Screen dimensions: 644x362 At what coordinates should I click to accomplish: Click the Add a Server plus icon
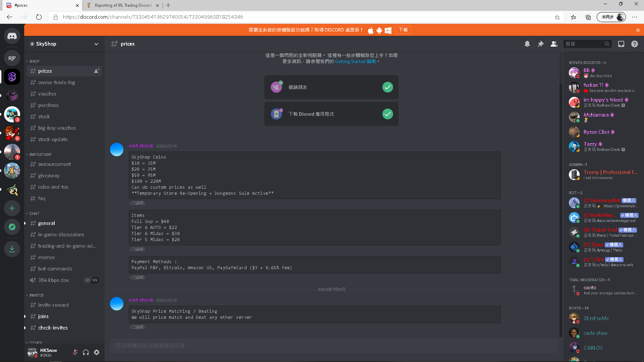(x=12, y=208)
